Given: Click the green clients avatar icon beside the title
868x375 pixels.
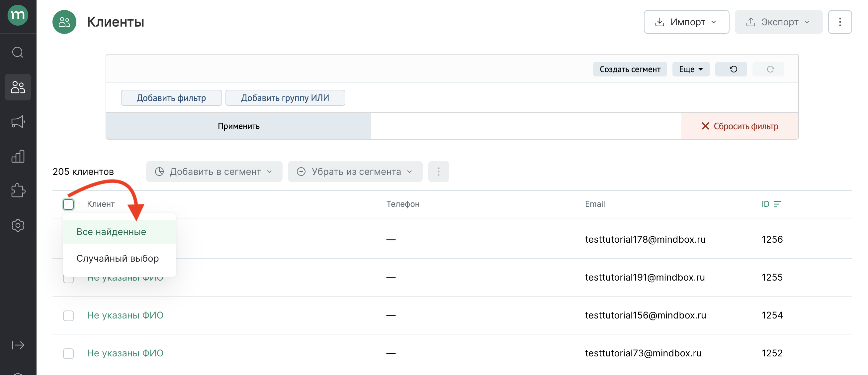Looking at the screenshot, I should click(x=64, y=22).
